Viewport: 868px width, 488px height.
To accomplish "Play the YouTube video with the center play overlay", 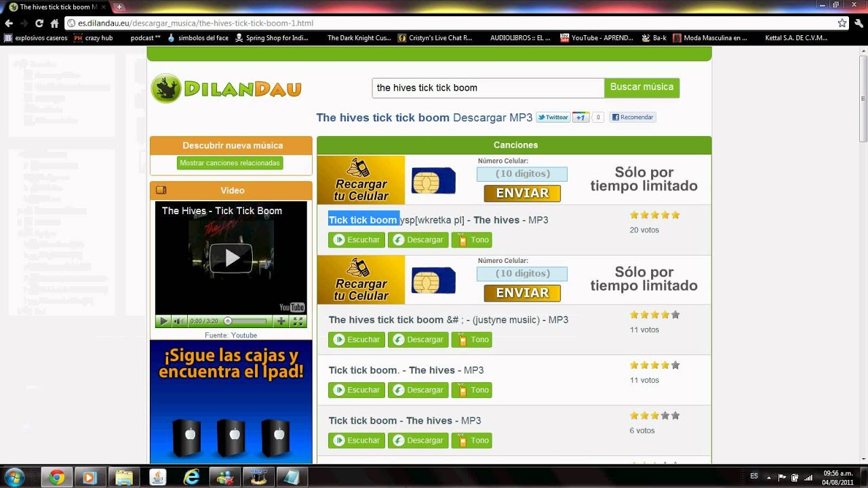I will (x=231, y=258).
